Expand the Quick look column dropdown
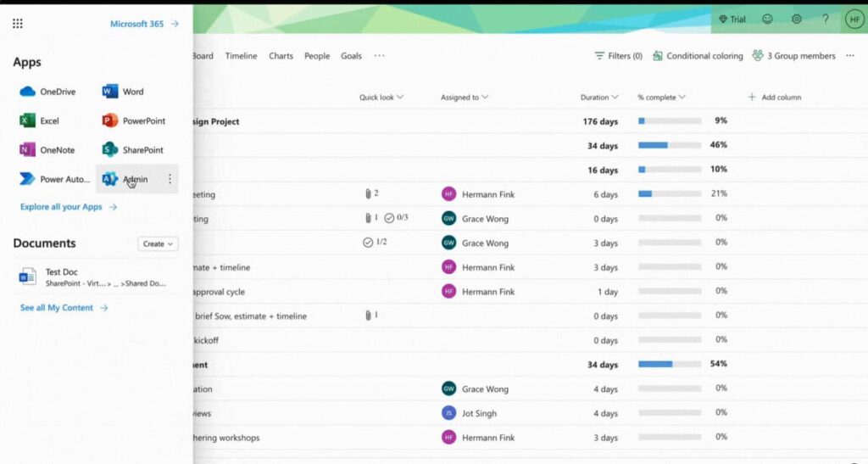Image resolution: width=868 pixels, height=464 pixels. pos(381,98)
